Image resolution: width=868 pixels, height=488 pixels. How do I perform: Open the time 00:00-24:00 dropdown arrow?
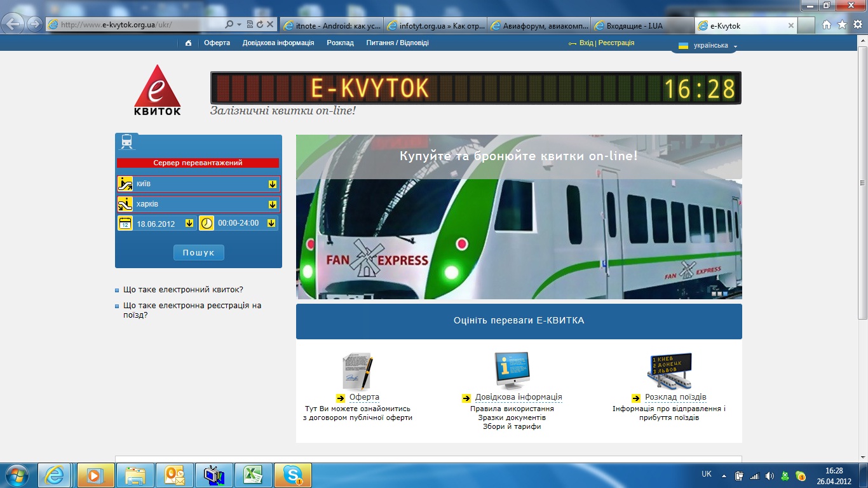click(271, 223)
